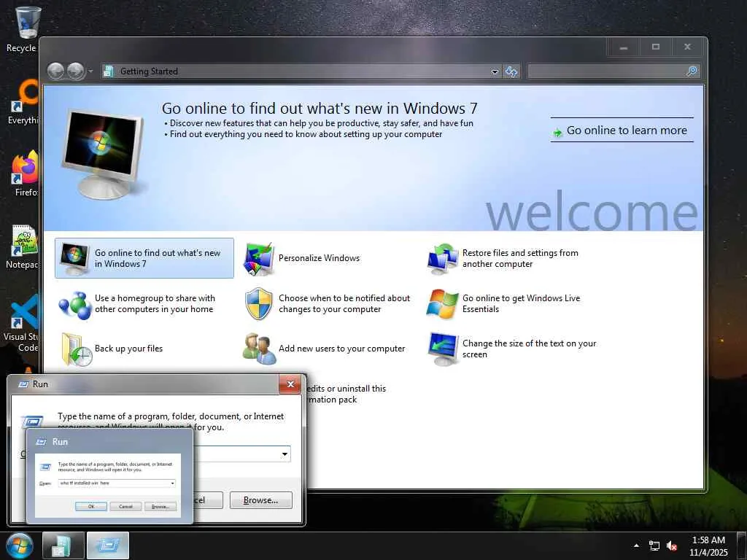The image size is (747, 560).
Task: Switch to Getting Started taskbar button
Action: click(63, 545)
